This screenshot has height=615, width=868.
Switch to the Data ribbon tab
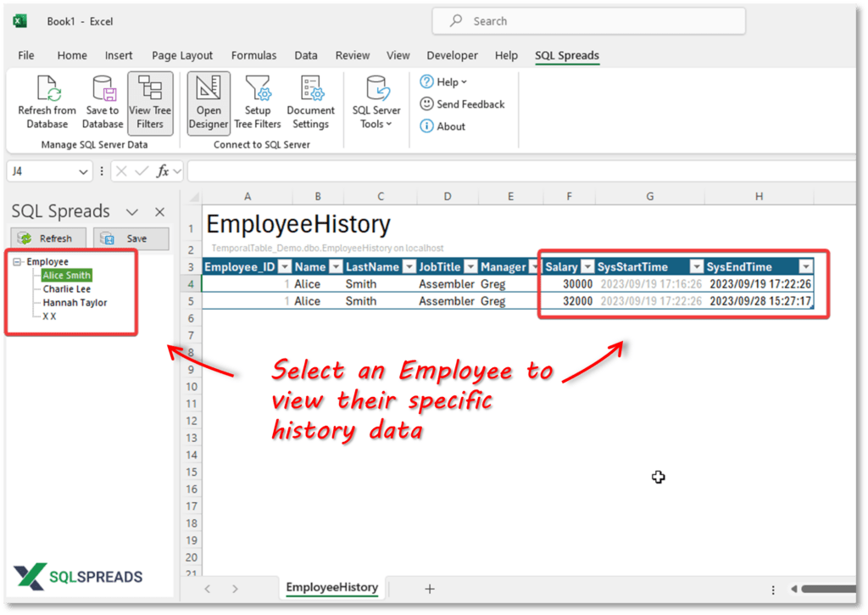pos(306,55)
